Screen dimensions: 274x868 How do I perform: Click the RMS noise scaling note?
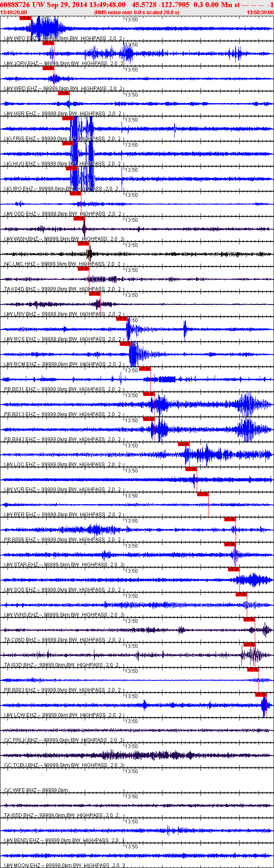click(137, 13)
